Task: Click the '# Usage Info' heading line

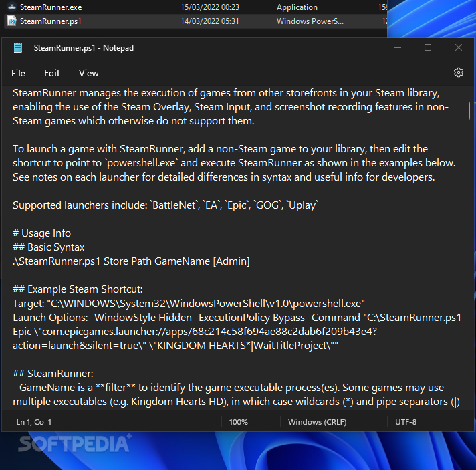Action: point(41,233)
